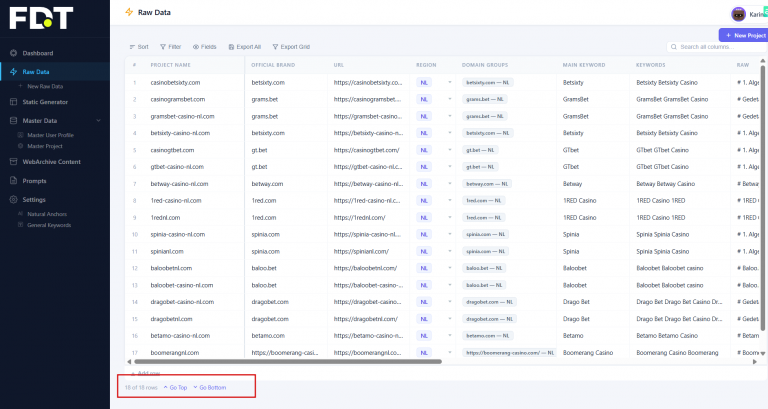This screenshot has width=768, height=409.
Task: Open Static Generator page
Action: 45,102
